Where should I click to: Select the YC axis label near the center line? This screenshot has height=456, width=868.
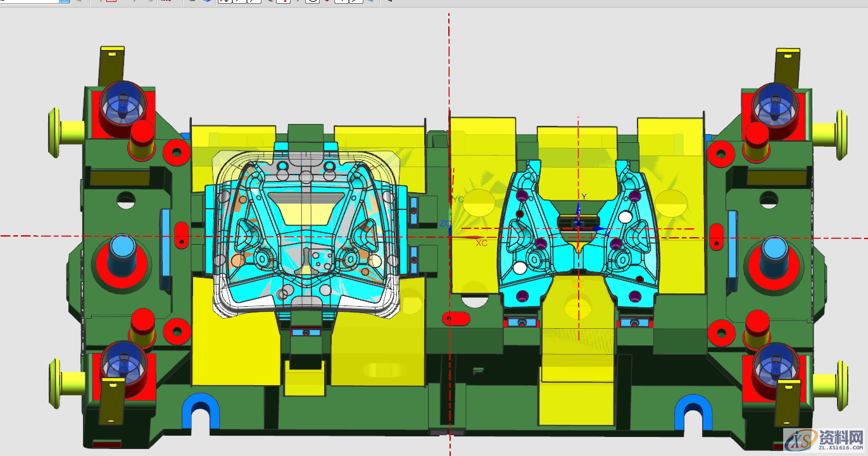[458, 199]
